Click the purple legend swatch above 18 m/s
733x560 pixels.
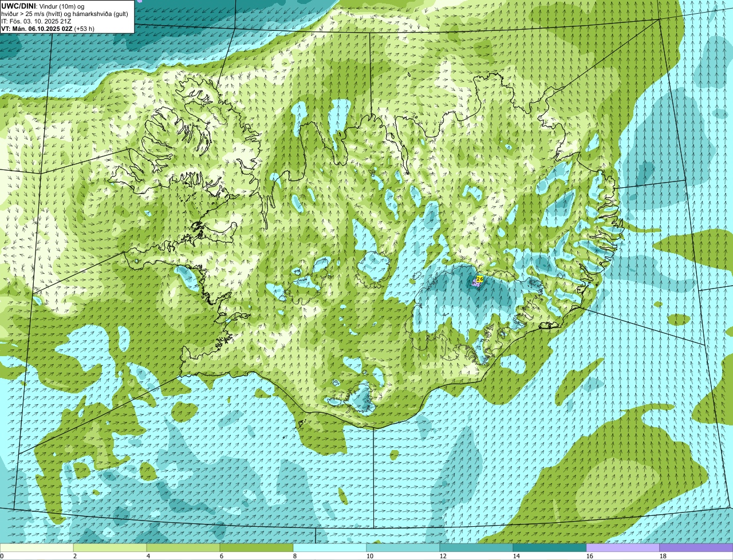pyautogui.click(x=696, y=547)
